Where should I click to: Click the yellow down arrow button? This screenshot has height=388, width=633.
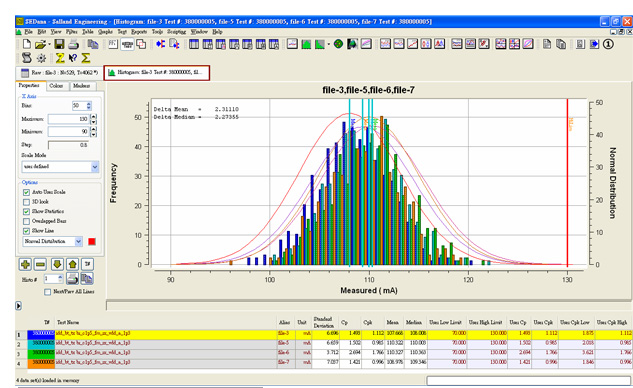(57, 264)
